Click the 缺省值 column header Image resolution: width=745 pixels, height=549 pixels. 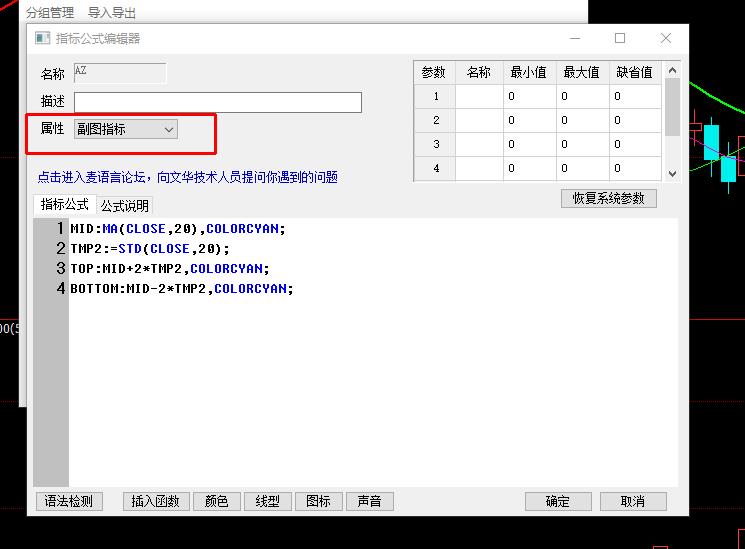tap(635, 72)
